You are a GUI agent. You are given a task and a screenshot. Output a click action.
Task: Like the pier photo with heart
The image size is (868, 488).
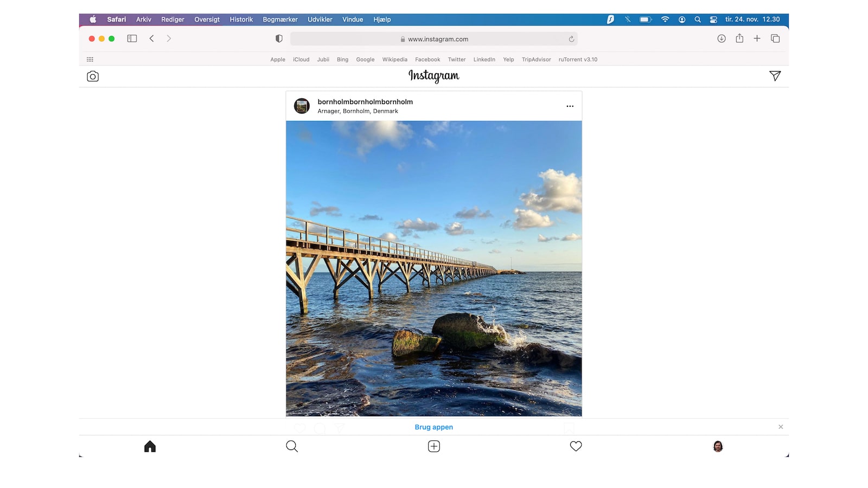pos(300,428)
